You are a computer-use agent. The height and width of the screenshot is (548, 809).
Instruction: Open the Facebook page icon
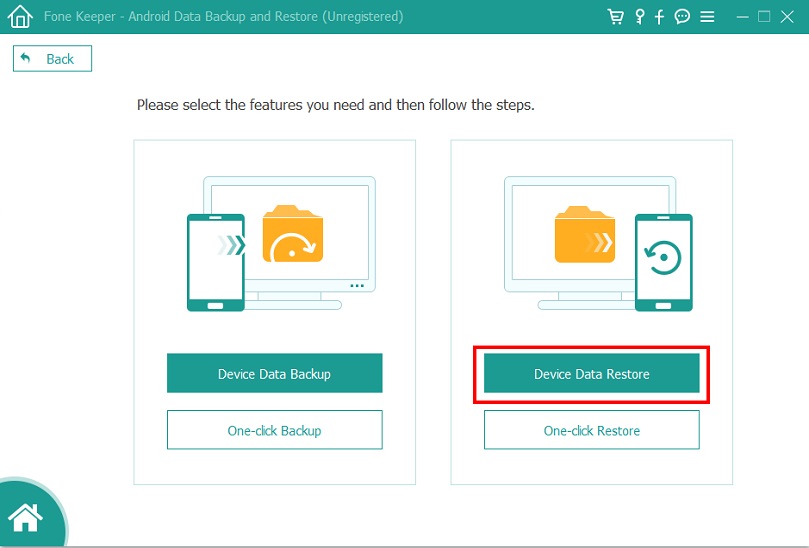click(x=660, y=17)
